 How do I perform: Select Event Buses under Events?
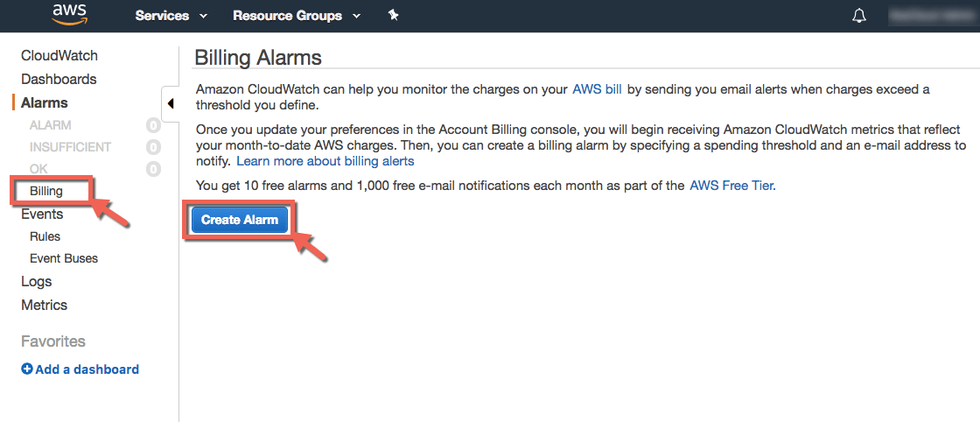pyautogui.click(x=64, y=258)
